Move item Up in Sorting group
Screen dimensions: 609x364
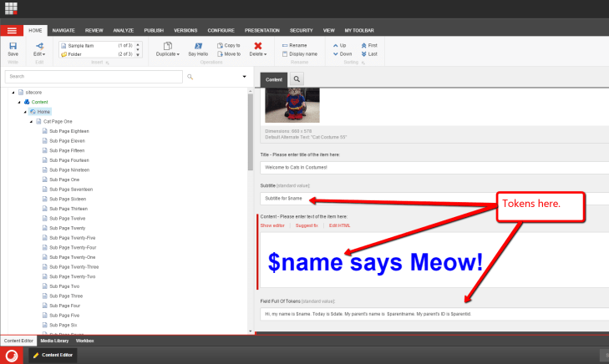coord(339,45)
